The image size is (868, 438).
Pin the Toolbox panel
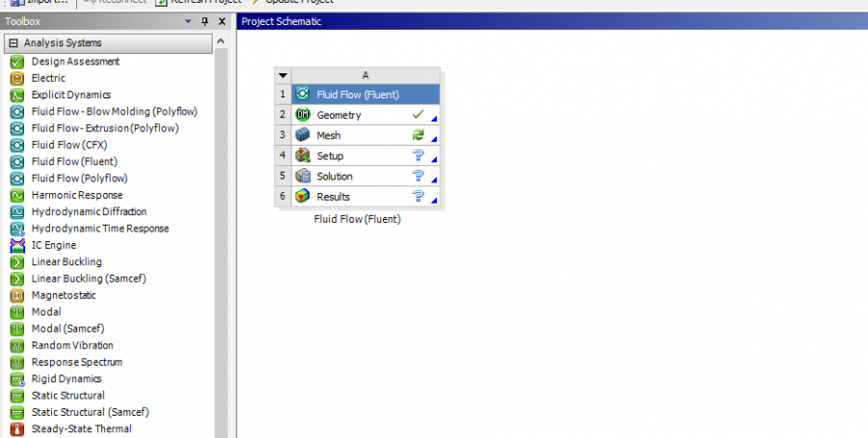(204, 21)
